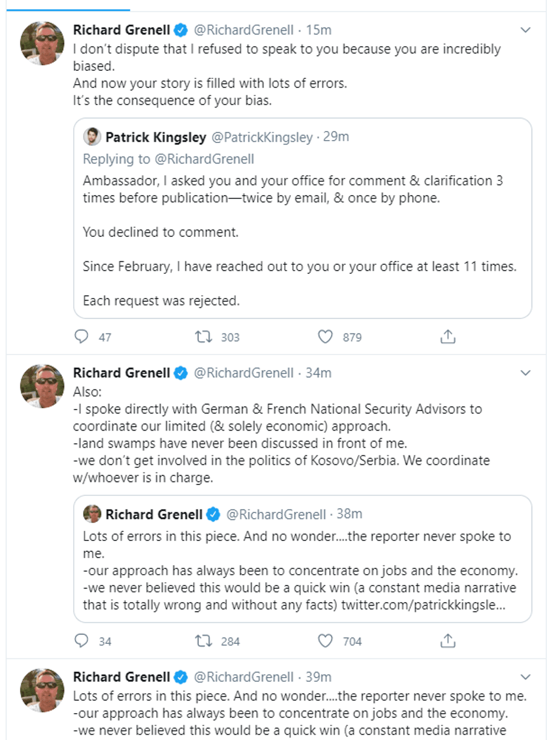Viewport: 560px width, 740px height.
Task: Retweet the tweet with 303 retweets
Action: (204, 337)
